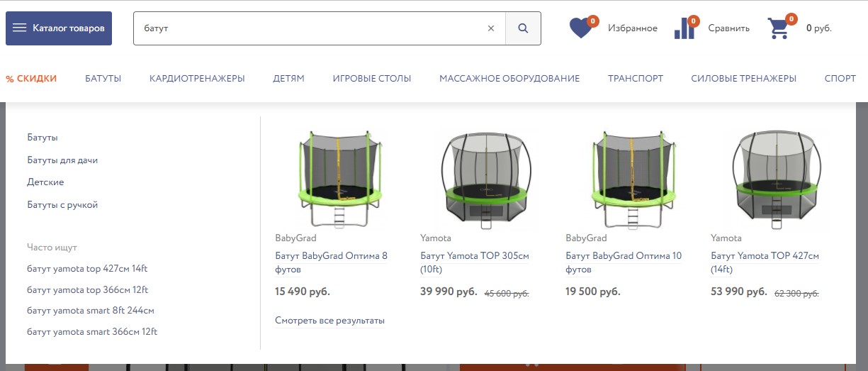The width and height of the screenshot is (868, 371).
Task: Click the magnifier search icon button
Action: coord(523,28)
